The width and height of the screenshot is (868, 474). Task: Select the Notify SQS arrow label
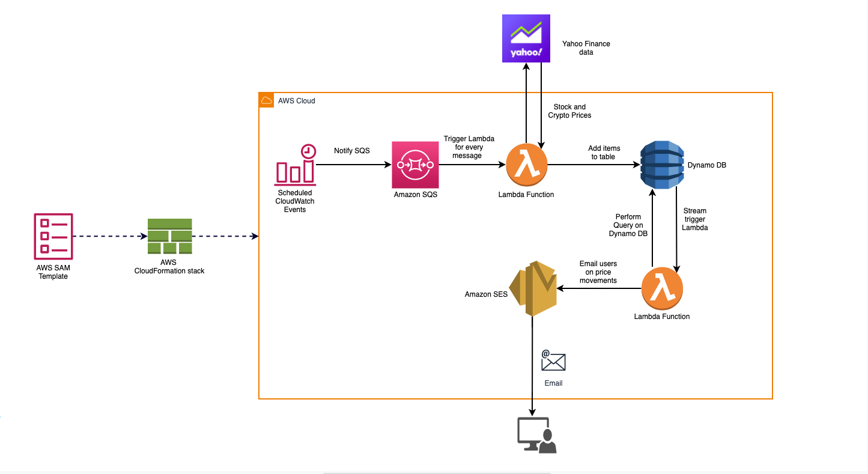pyautogui.click(x=352, y=151)
